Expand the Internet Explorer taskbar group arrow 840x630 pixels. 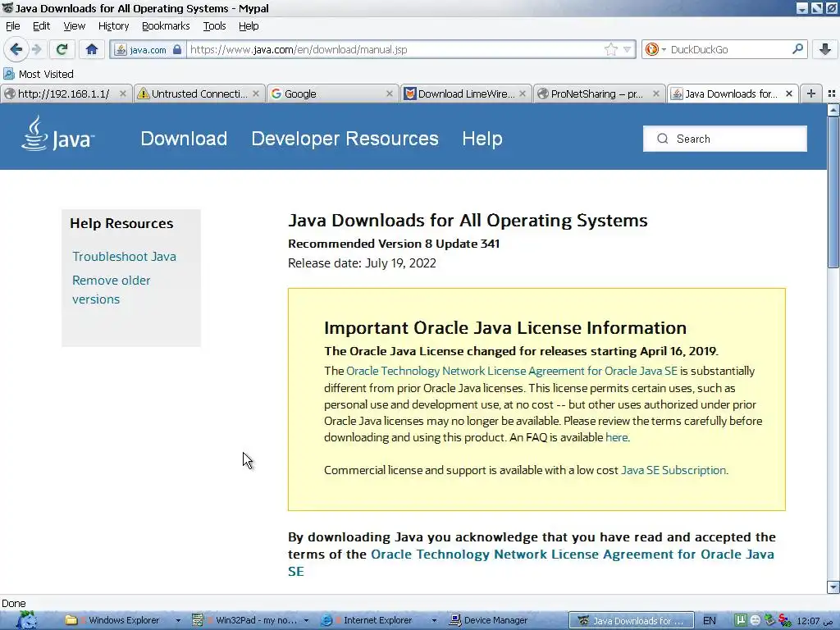(x=434, y=620)
